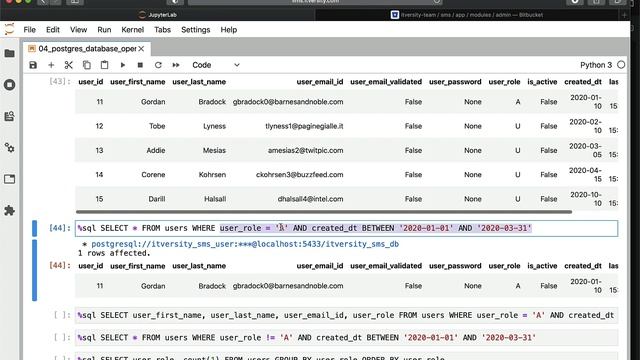Click the cell with user_first_name SELECT query
Image resolution: width=640 pixels, height=360 pixels.
click(346, 315)
